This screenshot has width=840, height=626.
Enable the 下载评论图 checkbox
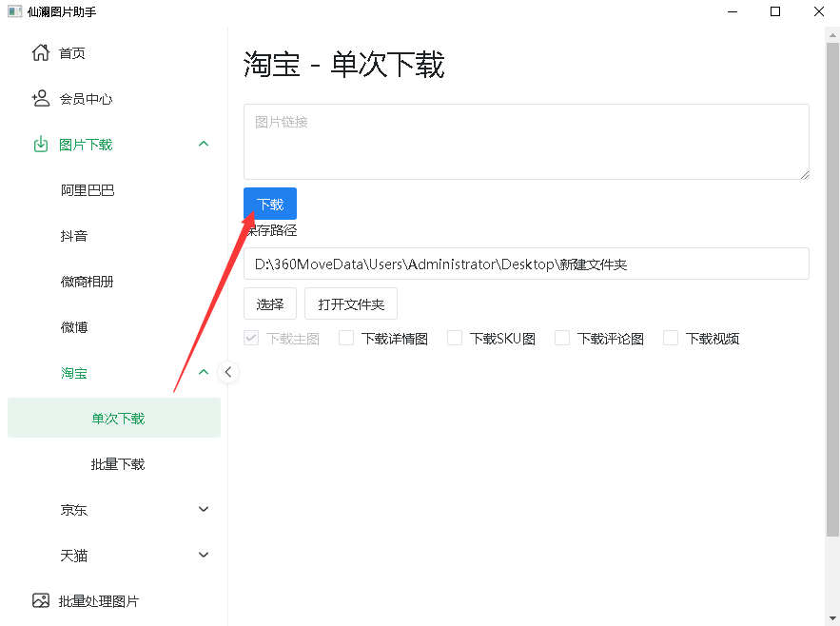pyautogui.click(x=562, y=338)
